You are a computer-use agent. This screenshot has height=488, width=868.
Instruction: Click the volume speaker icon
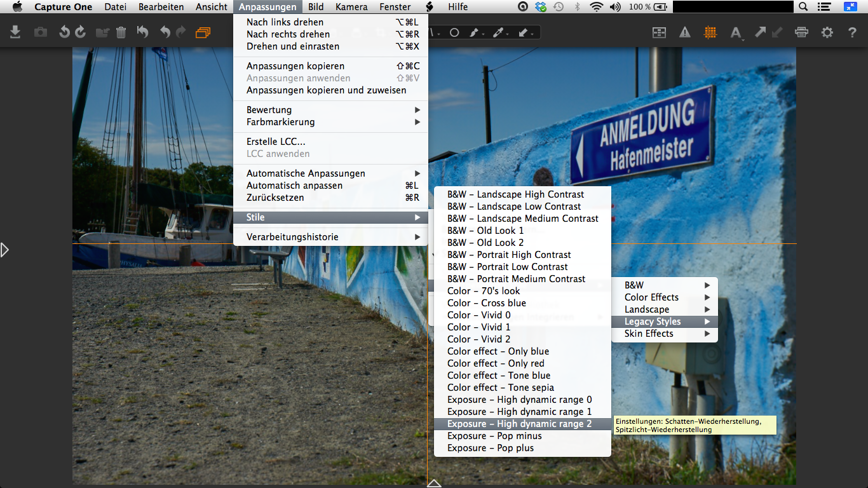pos(615,7)
